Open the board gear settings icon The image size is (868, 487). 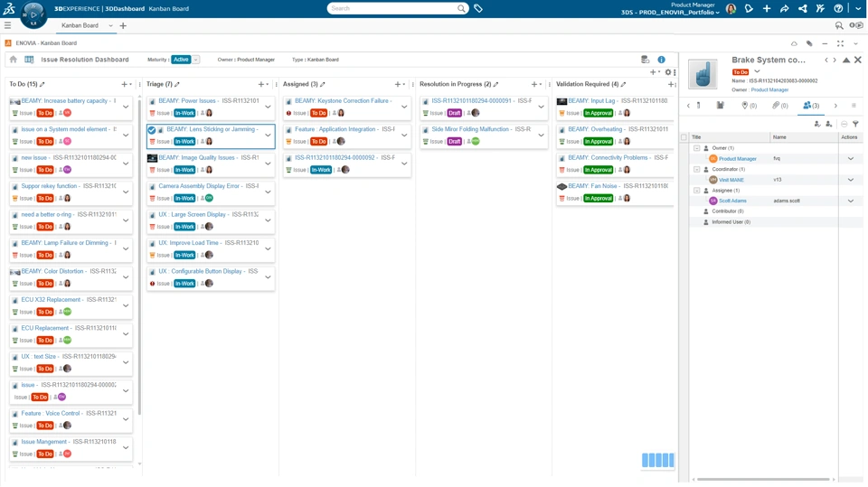pyautogui.click(x=668, y=72)
